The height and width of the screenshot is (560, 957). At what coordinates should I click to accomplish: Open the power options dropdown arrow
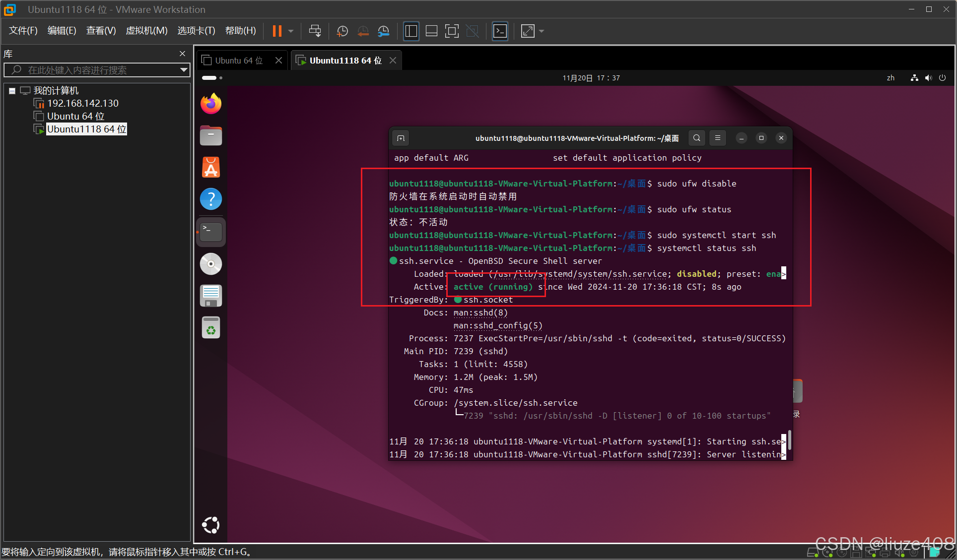(x=291, y=31)
